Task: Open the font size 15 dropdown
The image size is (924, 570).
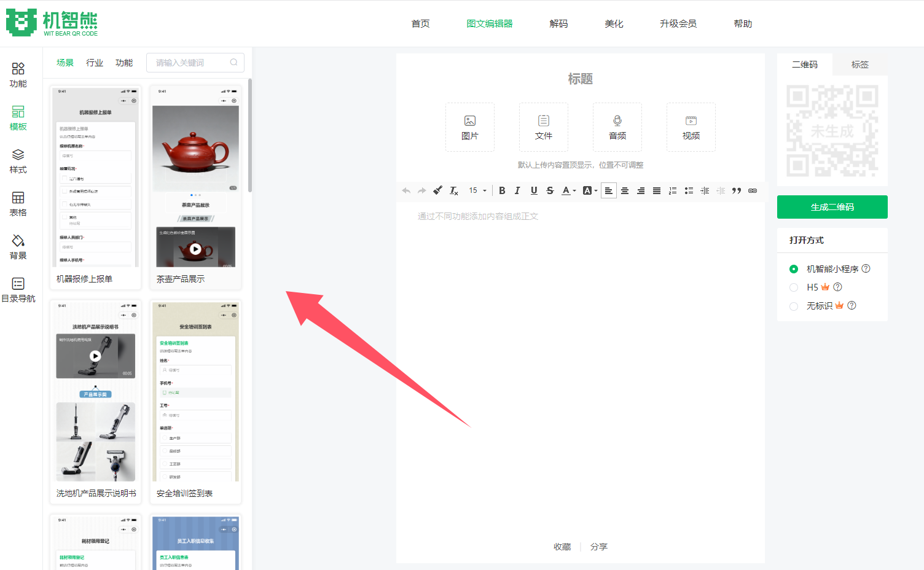Action: [x=477, y=190]
